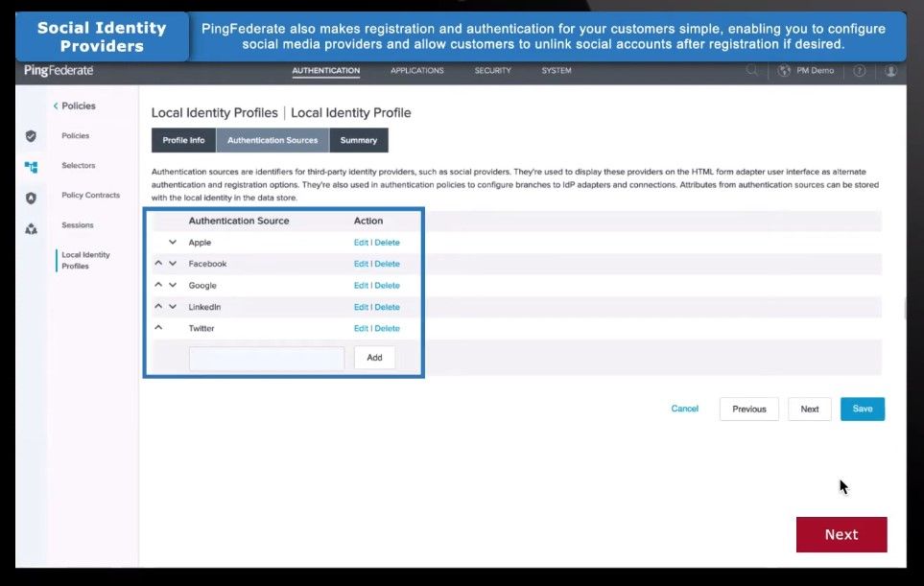Image resolution: width=924 pixels, height=586 pixels.
Task: Open Selectors in the sidebar
Action: (x=79, y=166)
